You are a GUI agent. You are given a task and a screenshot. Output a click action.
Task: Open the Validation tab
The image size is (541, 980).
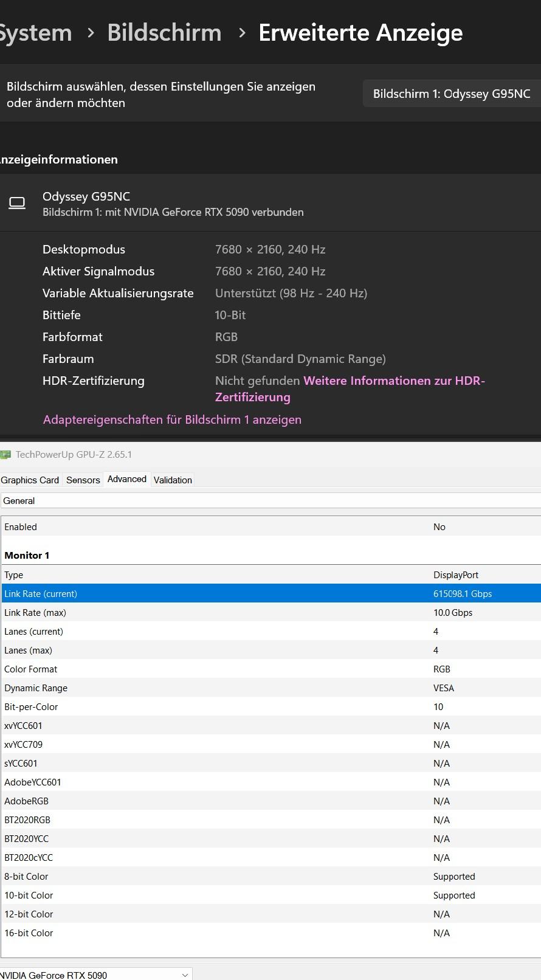tap(173, 480)
